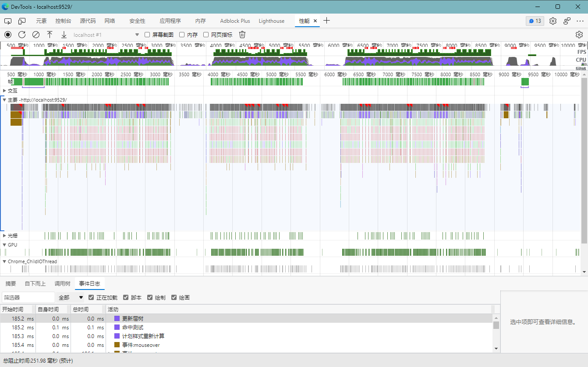Open the 安全性 tab
This screenshot has width=588, height=367.
[137, 21]
